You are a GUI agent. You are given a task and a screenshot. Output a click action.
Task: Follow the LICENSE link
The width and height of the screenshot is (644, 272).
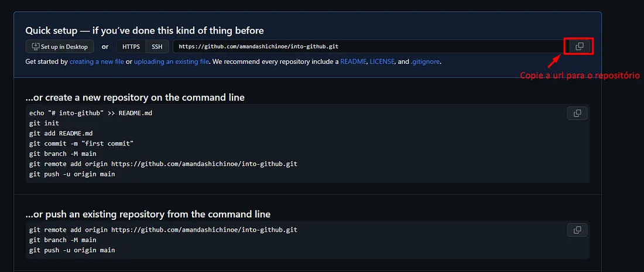point(382,62)
